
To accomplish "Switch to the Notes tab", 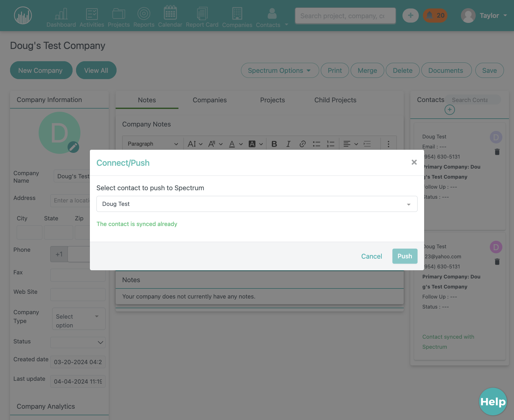I will click(x=147, y=100).
